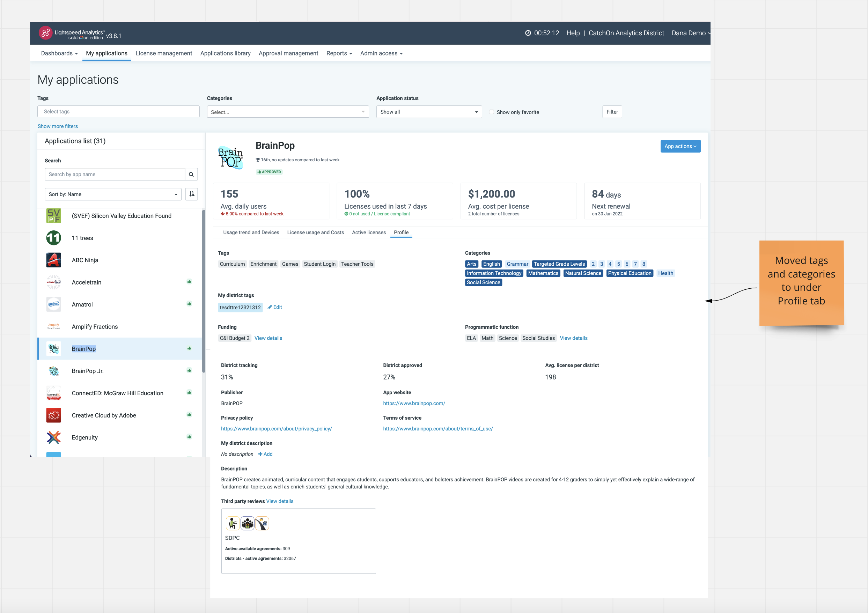Click the Arts category swatch tag
868x613 pixels.
pos(471,264)
